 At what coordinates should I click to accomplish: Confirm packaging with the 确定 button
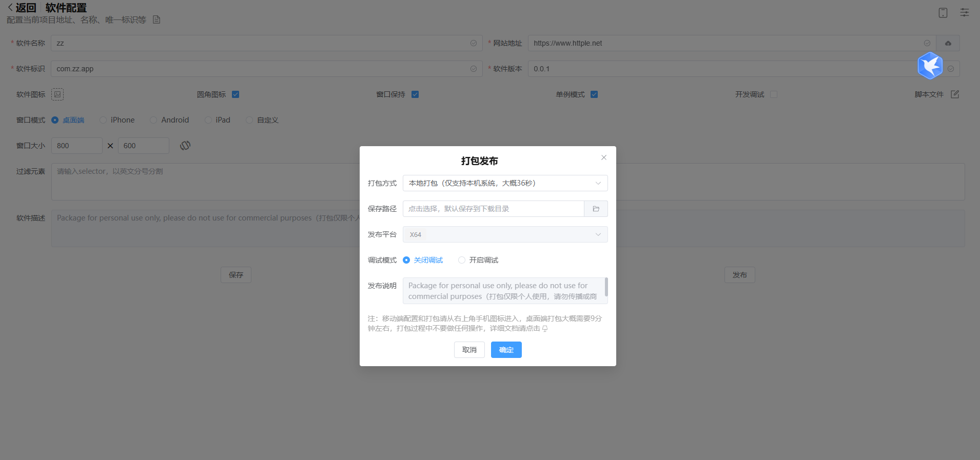[506, 350]
